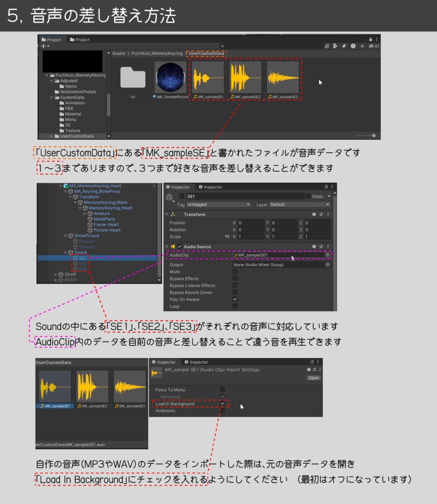The height and width of the screenshot is (504, 437).
Task: Click the AudioClip object picker circle icon
Action: pos(327,255)
